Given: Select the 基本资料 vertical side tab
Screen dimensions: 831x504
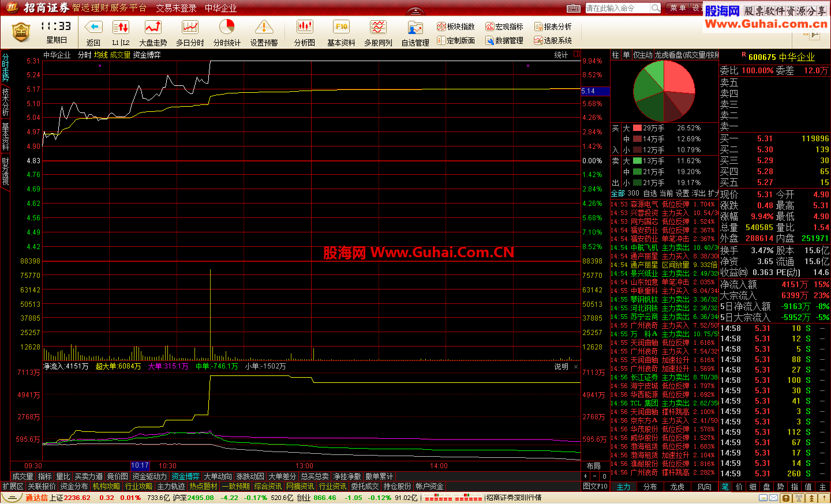Looking at the screenshot, I should [5, 137].
